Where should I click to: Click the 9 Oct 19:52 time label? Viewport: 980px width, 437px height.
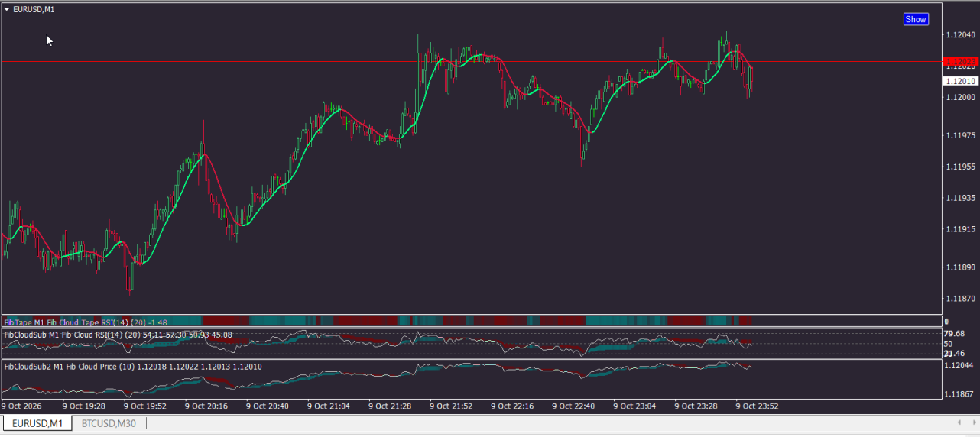click(x=145, y=406)
